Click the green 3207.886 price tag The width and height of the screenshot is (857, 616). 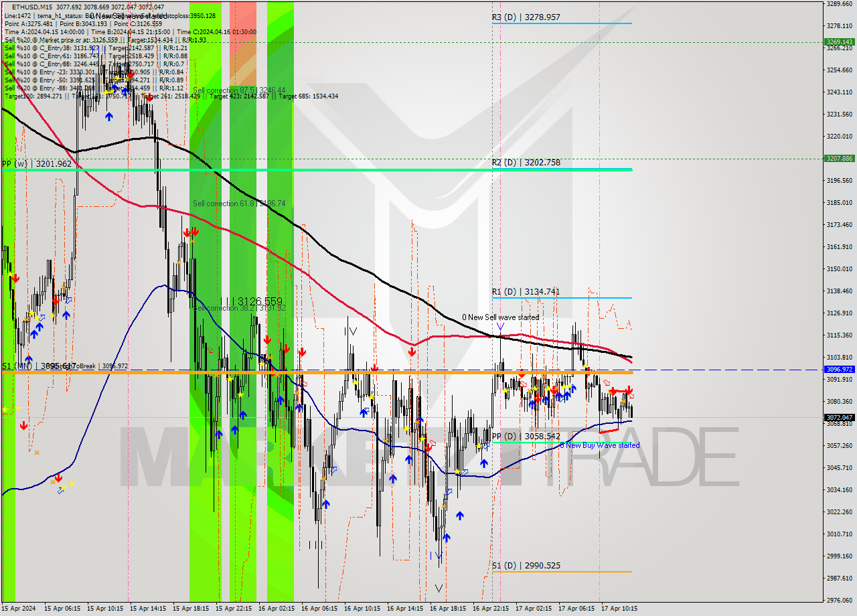click(x=838, y=159)
